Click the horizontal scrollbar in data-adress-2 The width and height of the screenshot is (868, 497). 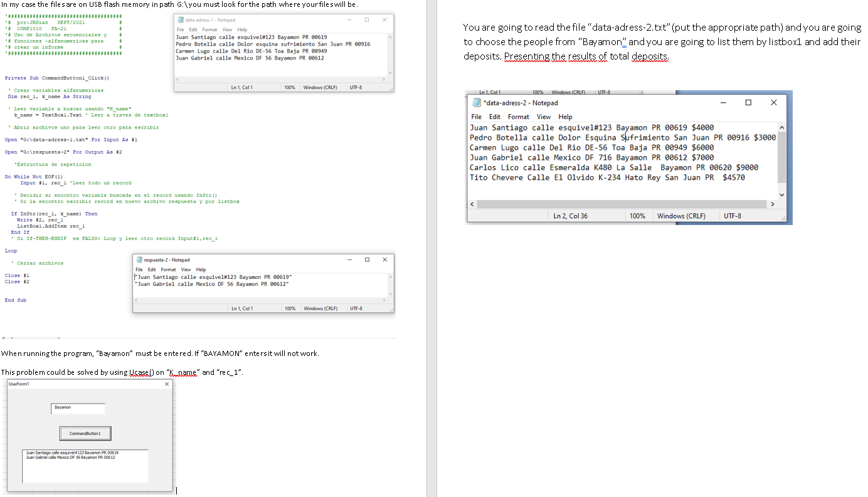click(621, 204)
